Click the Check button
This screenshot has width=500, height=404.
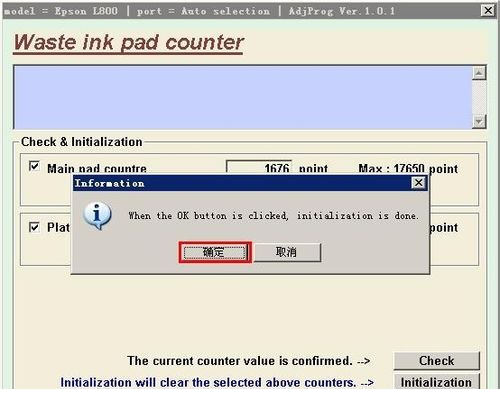[x=436, y=361]
